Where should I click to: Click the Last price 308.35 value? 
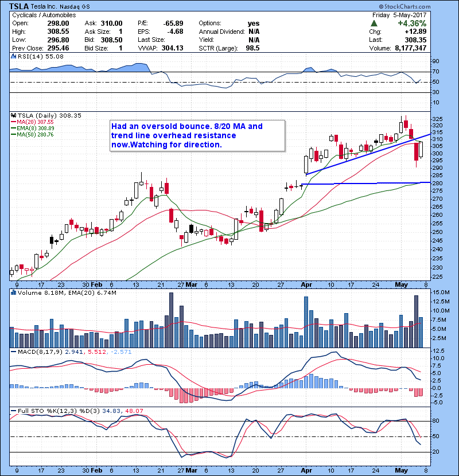pos(415,40)
